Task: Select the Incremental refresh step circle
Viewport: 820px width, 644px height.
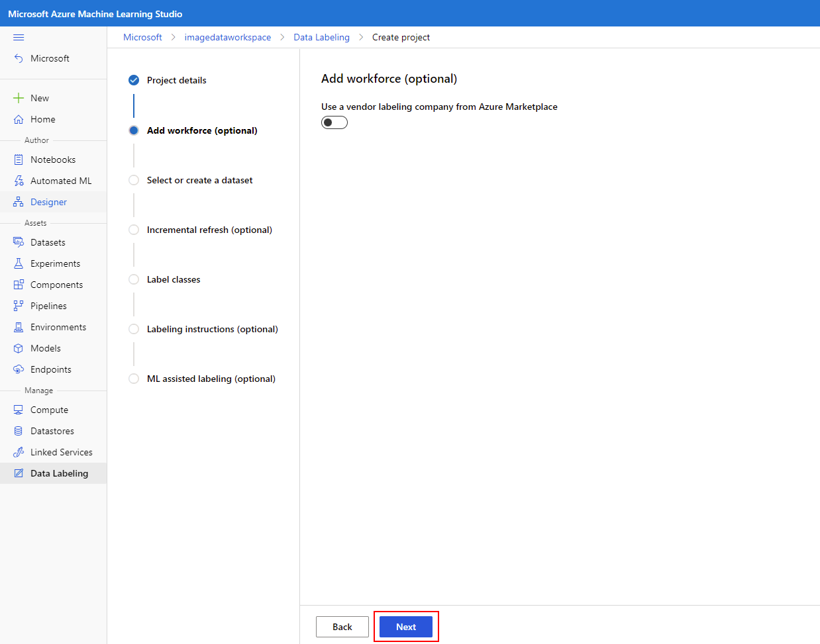Action: coord(134,230)
